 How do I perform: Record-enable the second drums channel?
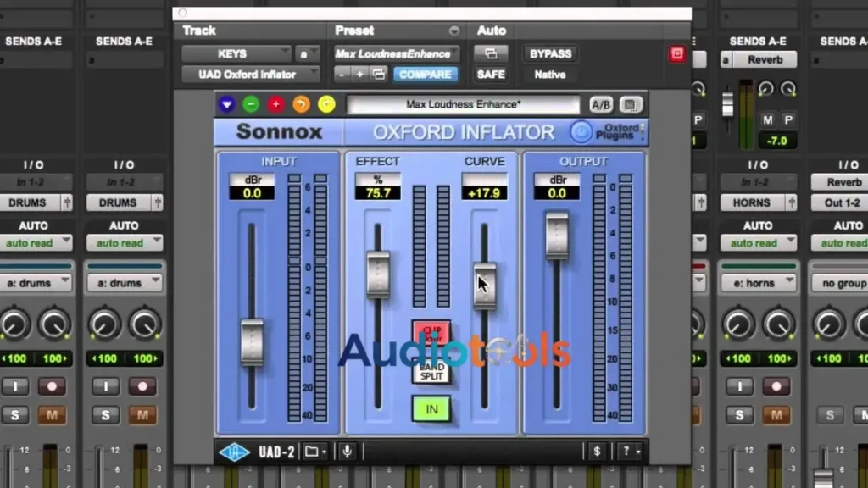[x=142, y=386]
